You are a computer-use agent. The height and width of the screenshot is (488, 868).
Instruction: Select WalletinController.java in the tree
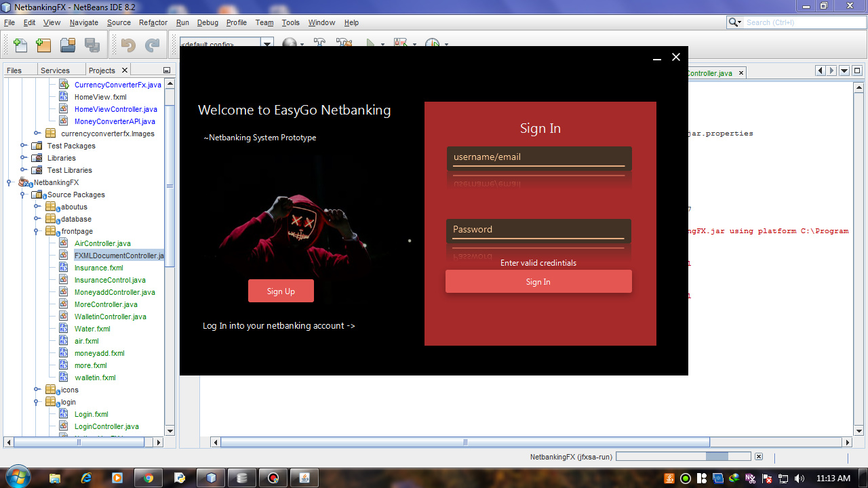(x=111, y=317)
